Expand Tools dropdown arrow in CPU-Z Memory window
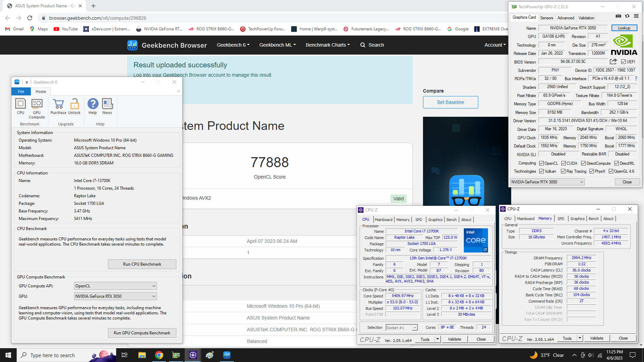Image resolution: width=644 pixels, height=362 pixels. click(x=580, y=338)
